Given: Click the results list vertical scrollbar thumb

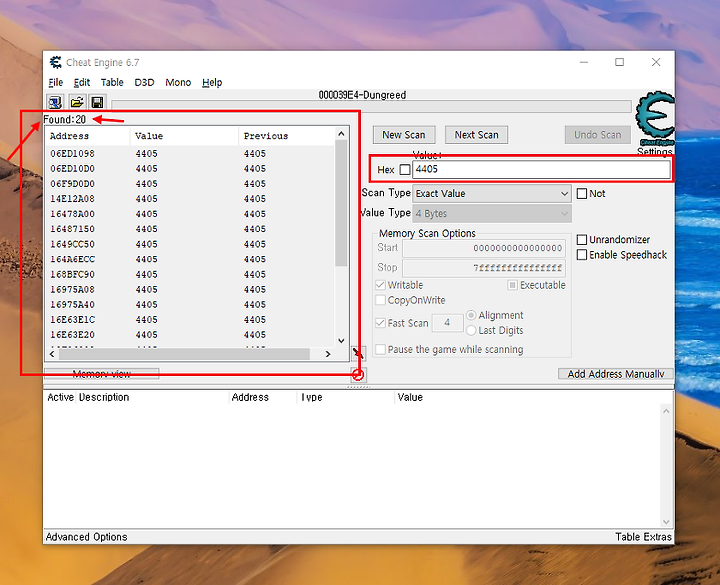Looking at the screenshot, I should pyautogui.click(x=341, y=203).
